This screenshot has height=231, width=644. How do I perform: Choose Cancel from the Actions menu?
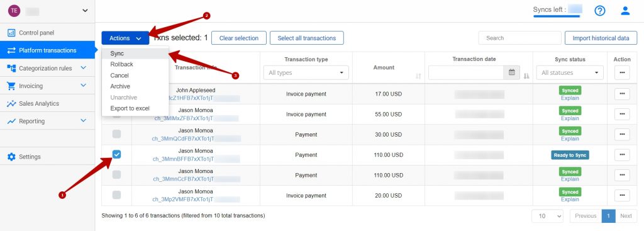(x=135, y=76)
